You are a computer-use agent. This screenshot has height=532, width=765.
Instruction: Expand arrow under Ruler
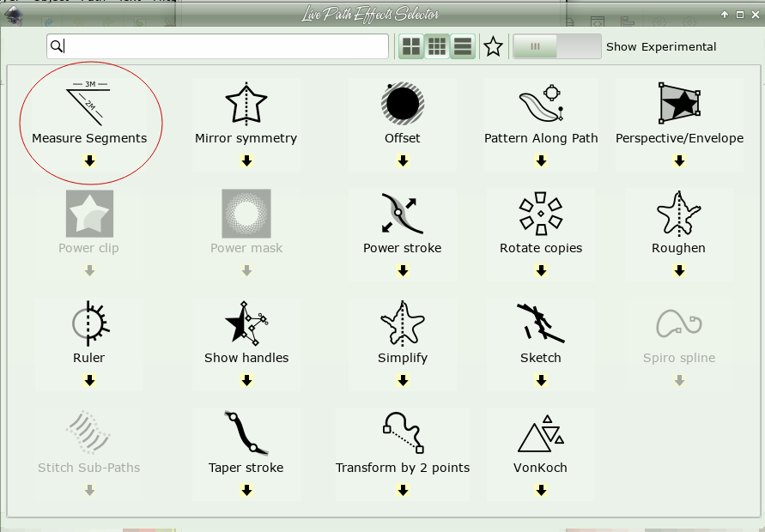coord(89,380)
